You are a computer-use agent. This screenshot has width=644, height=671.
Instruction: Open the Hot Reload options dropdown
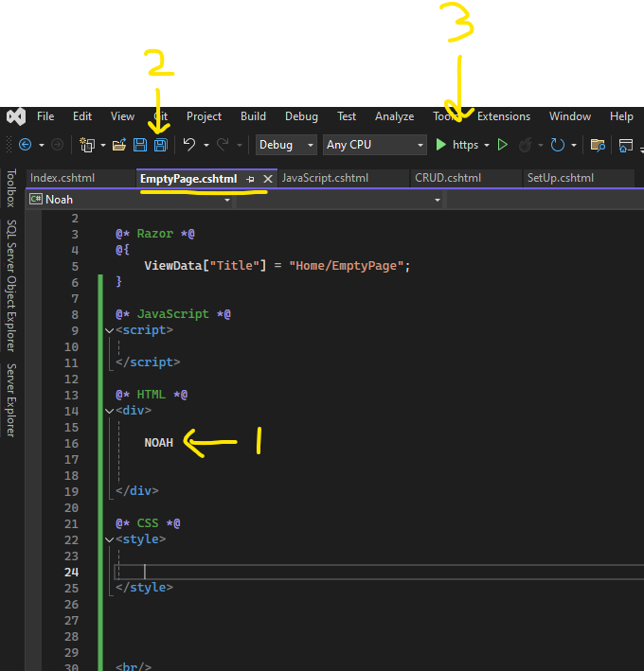tap(541, 146)
